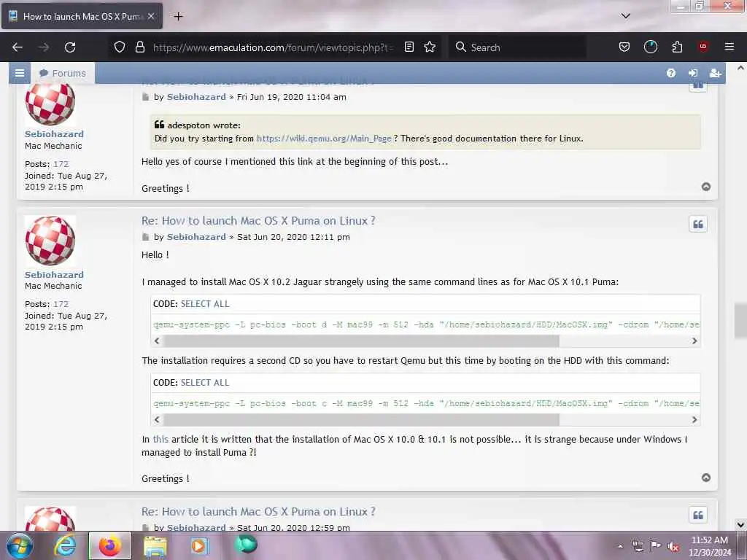
Task: Open the shield tracking protection icon
Action: coord(120,47)
